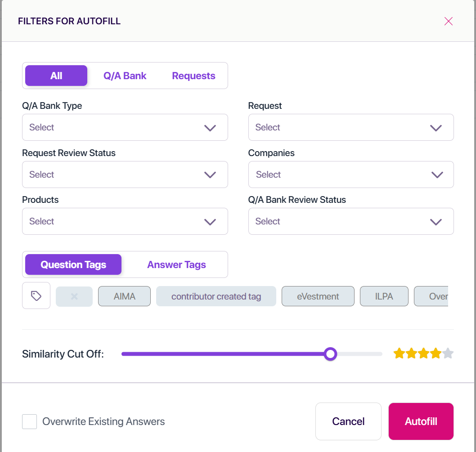Toggle the ILPA tag chip
The width and height of the screenshot is (476, 452).
(x=384, y=296)
